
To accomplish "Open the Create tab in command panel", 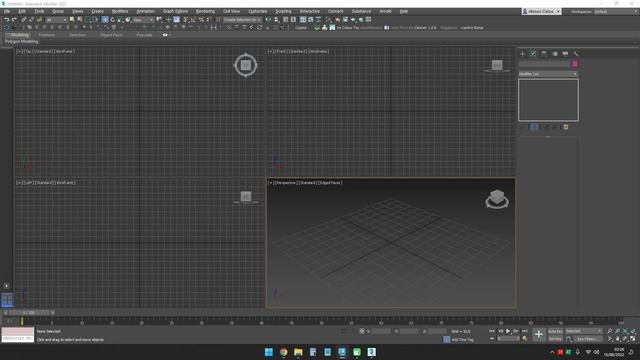I will pyautogui.click(x=522, y=53).
